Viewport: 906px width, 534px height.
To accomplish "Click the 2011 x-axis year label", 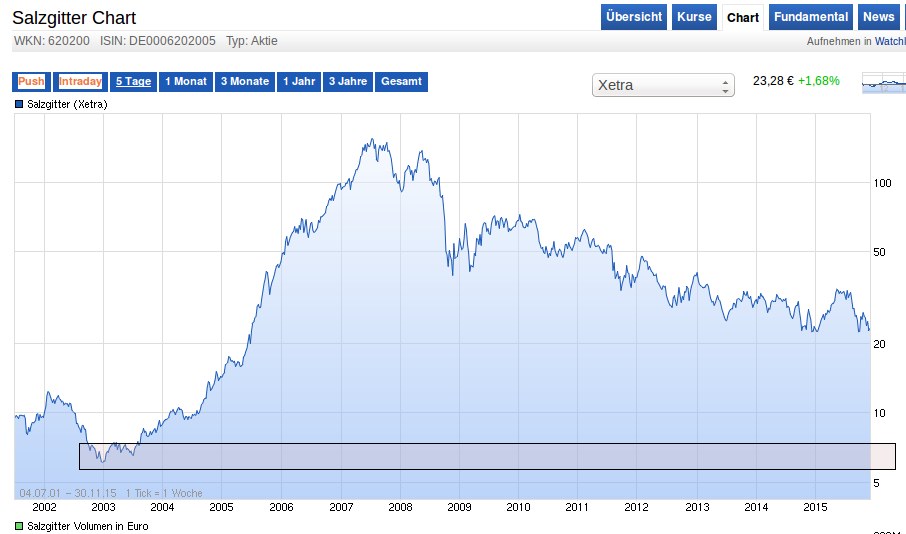I will 577,507.
